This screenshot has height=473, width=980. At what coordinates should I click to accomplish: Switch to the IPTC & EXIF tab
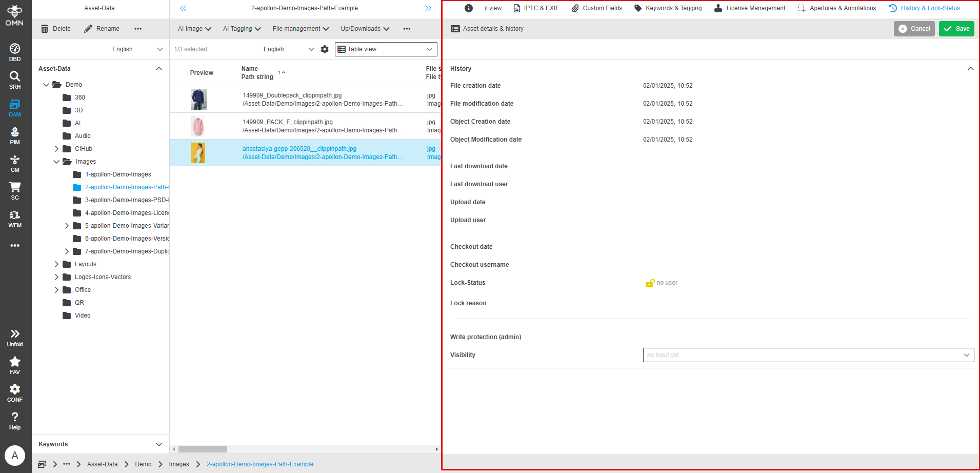(536, 8)
